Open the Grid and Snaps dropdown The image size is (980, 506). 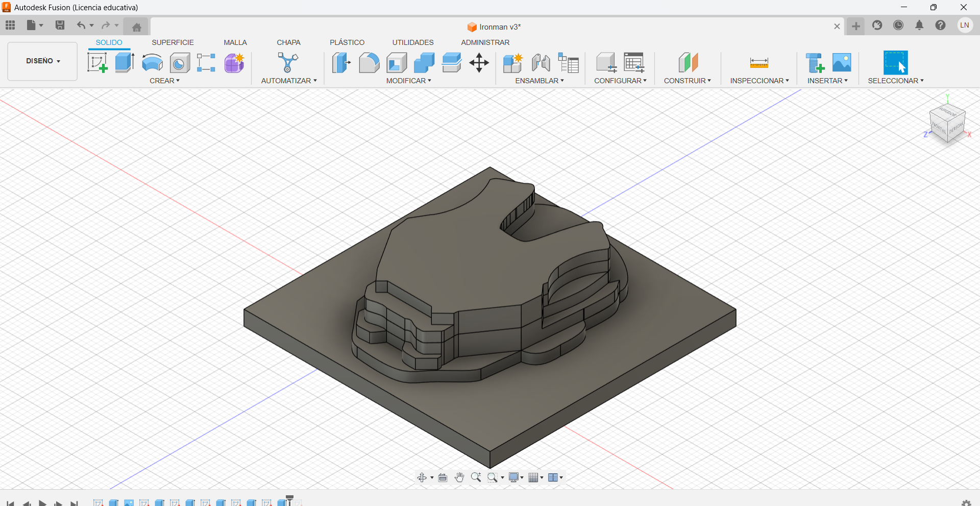[x=536, y=477]
